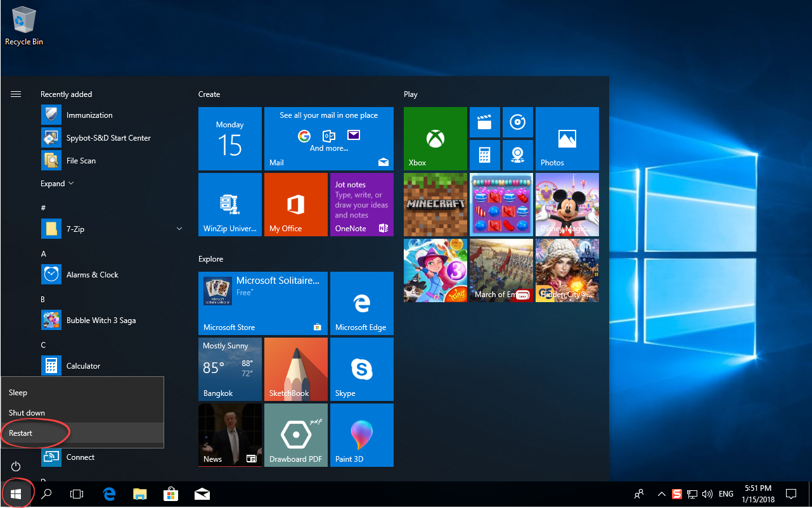Open the Camera small tile
This screenshot has width=812, height=508.
(518, 155)
